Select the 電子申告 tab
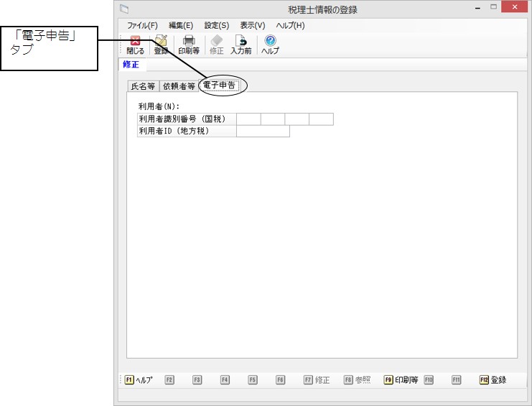This screenshot has width=532, height=406. [220, 86]
